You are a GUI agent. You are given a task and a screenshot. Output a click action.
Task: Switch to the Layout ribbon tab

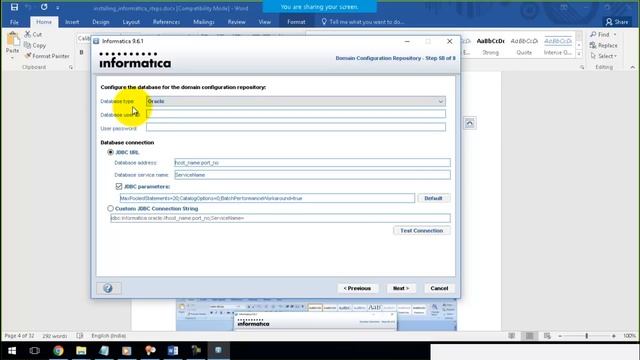(x=131, y=22)
